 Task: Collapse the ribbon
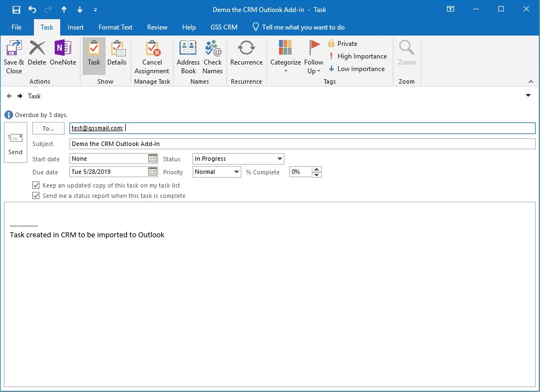pos(531,81)
